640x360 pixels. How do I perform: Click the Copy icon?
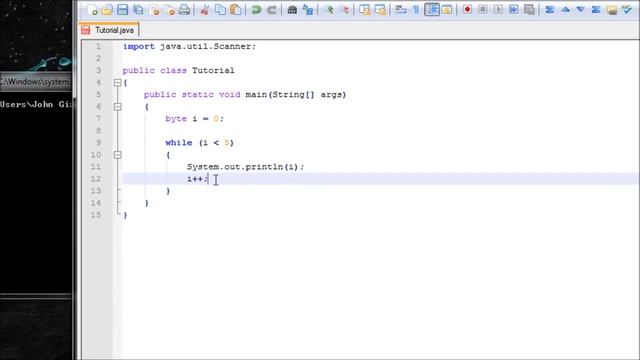pyautogui.click(x=220, y=10)
